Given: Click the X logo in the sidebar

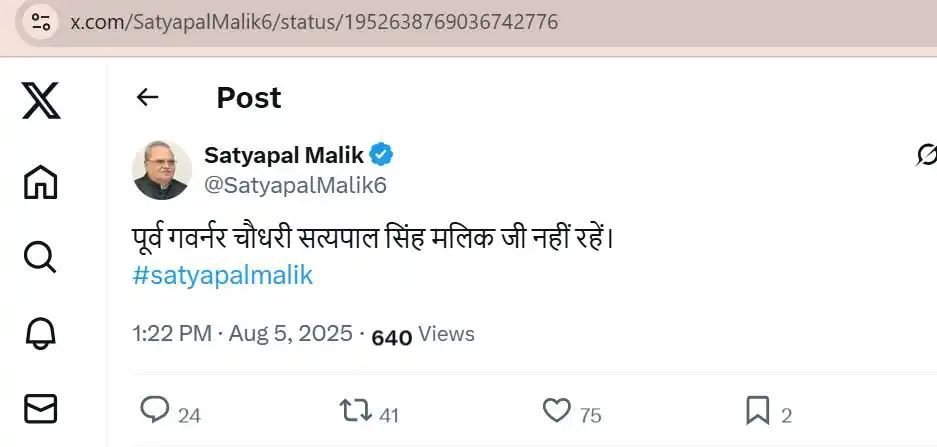Looking at the screenshot, I should (40, 101).
